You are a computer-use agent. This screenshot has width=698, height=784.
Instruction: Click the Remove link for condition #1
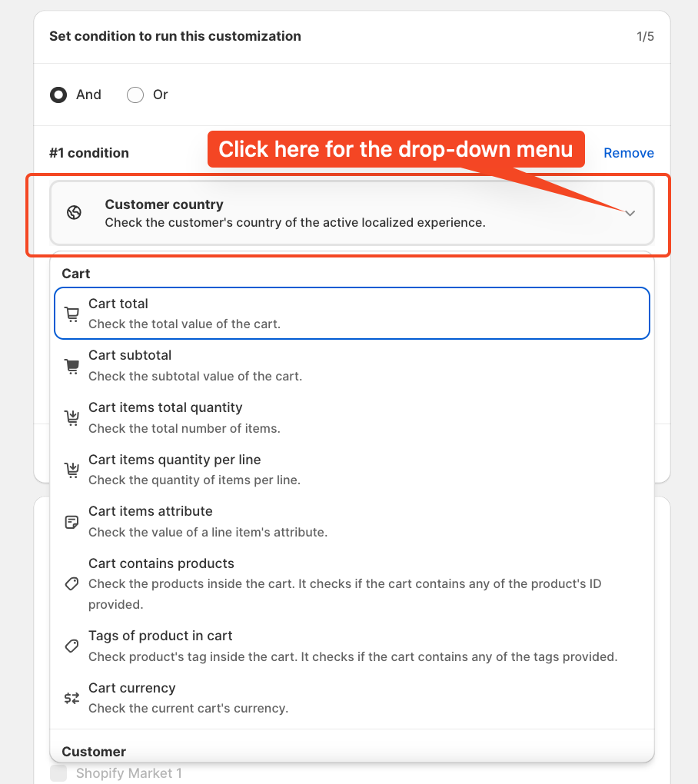tap(629, 153)
